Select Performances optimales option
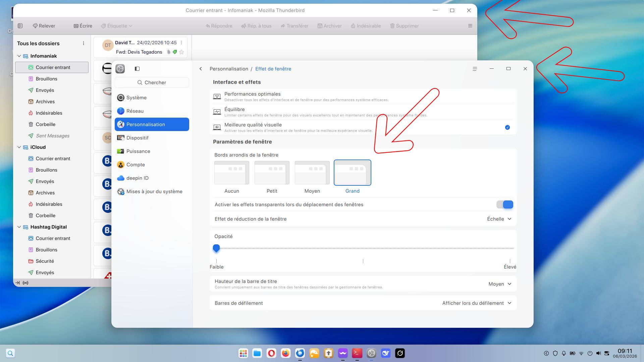This screenshot has width=644, height=362. click(x=252, y=94)
